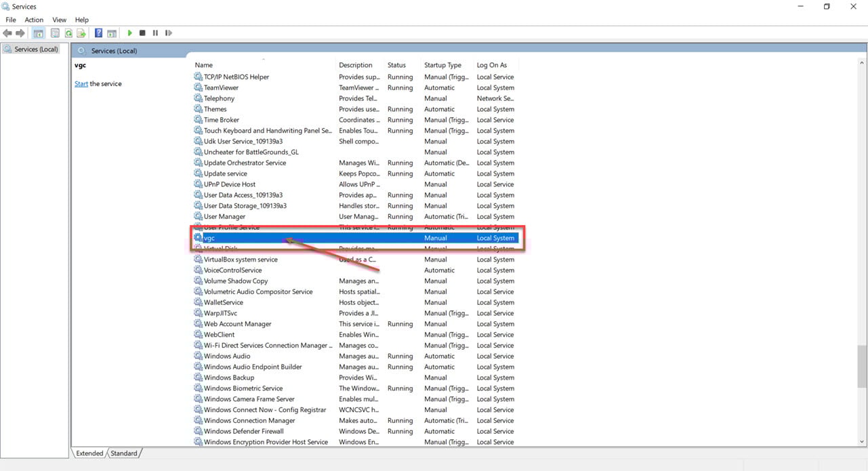This screenshot has width=868, height=471.
Task: Sort by the Name column header
Action: click(x=204, y=65)
